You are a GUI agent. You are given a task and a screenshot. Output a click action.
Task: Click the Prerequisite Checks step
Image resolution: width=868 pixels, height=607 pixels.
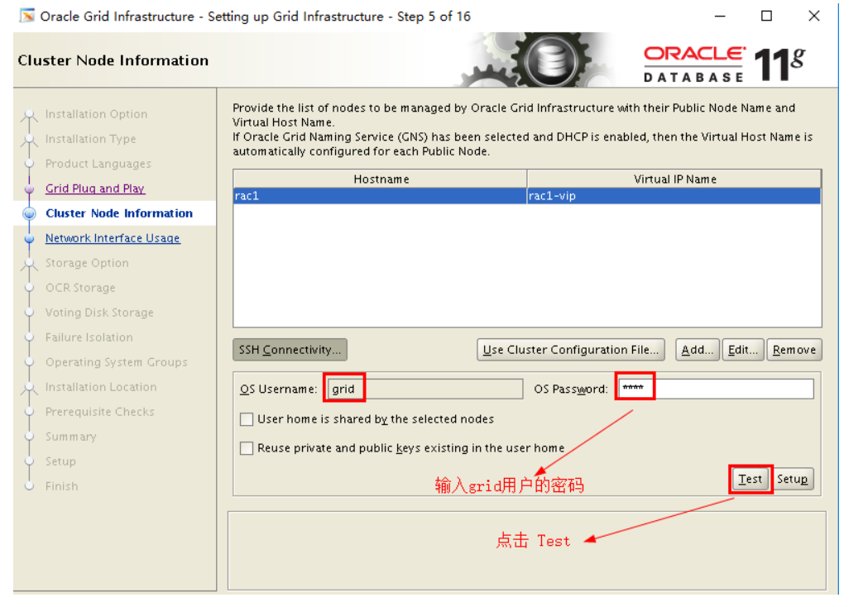(99, 412)
